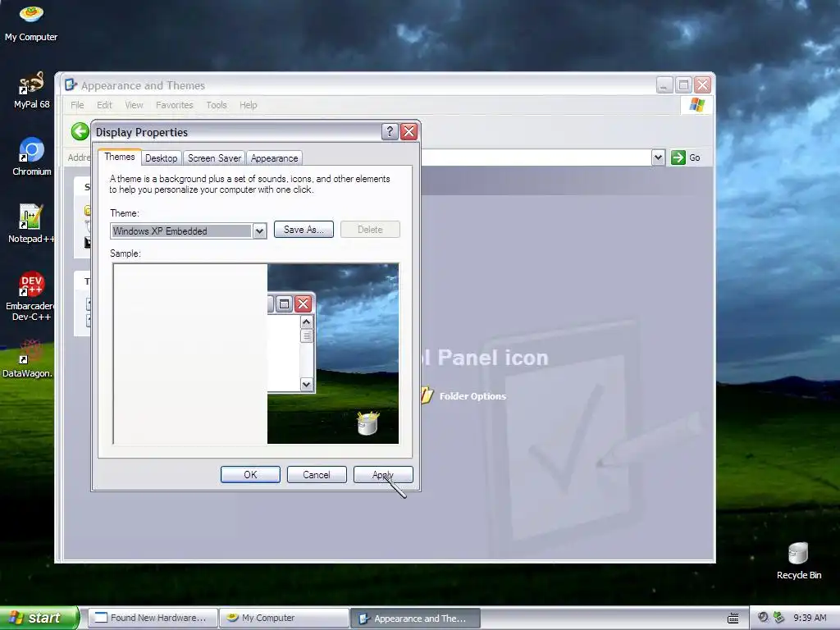
Task: Switch to the Themes tab
Action: (120, 157)
